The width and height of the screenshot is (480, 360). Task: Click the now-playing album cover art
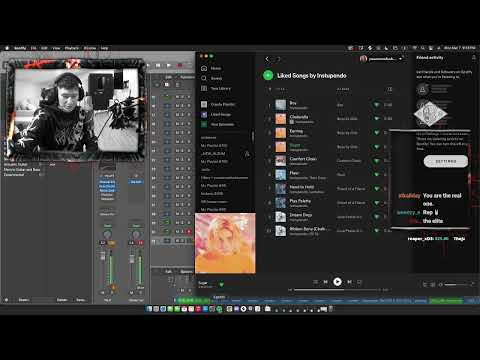point(225,243)
